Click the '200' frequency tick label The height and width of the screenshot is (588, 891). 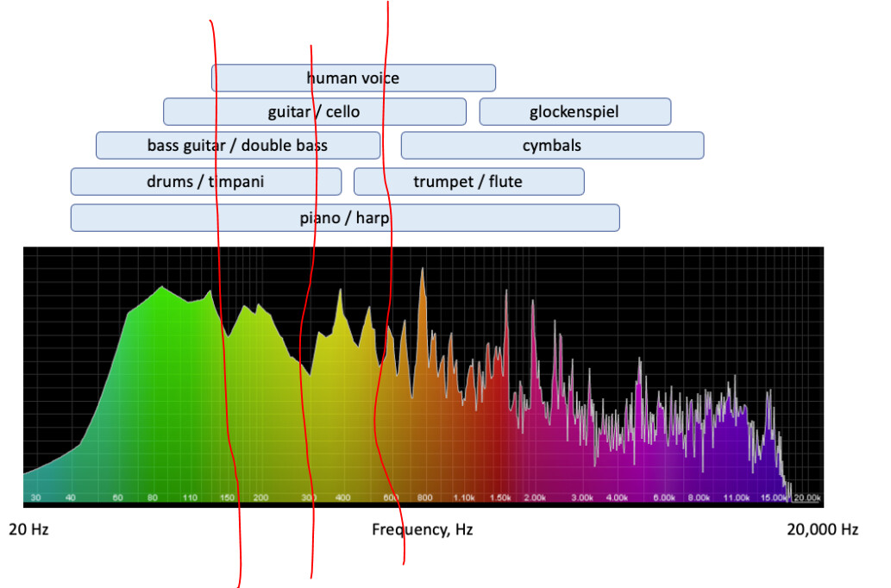pyautogui.click(x=260, y=497)
